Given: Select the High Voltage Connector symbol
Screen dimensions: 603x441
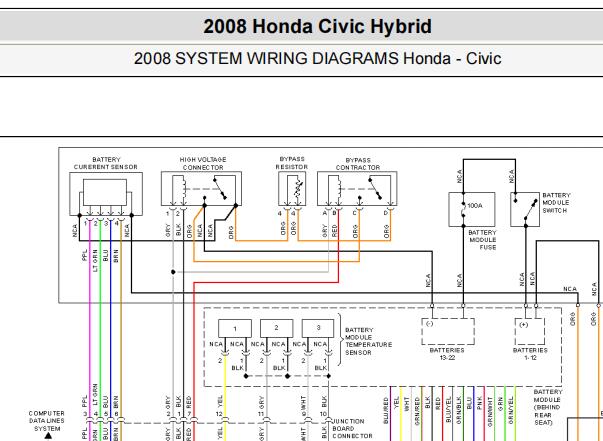Looking at the screenshot, I should click(202, 190).
